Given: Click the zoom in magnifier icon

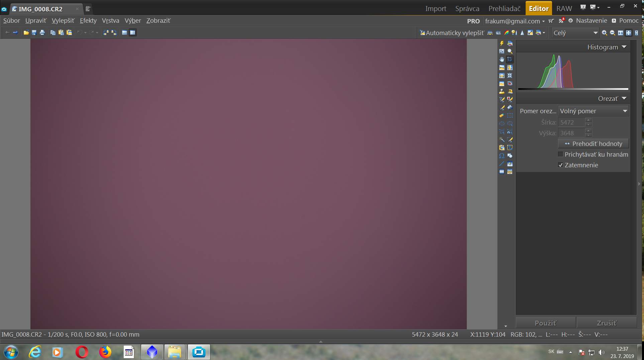Looking at the screenshot, I should point(604,33).
